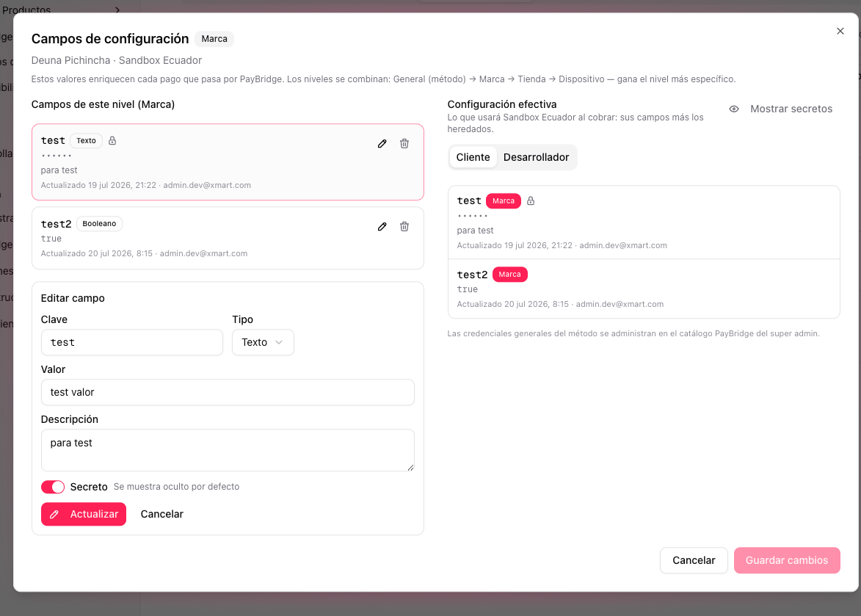This screenshot has height=616, width=861.
Task: Cancel editing the field in Editar campo
Action: [x=162, y=514]
